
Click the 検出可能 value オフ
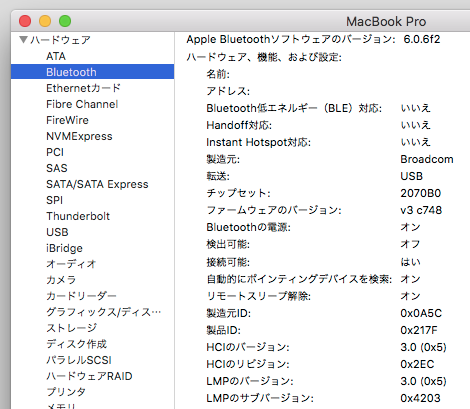[410, 244]
